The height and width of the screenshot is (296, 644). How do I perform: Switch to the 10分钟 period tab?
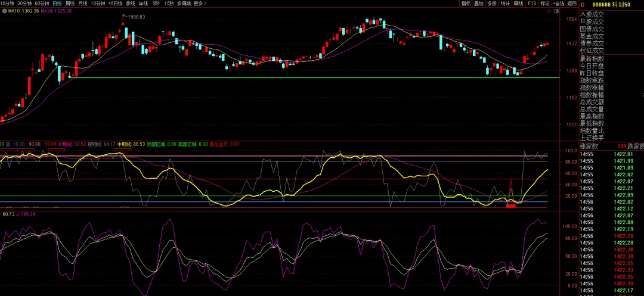[98, 4]
